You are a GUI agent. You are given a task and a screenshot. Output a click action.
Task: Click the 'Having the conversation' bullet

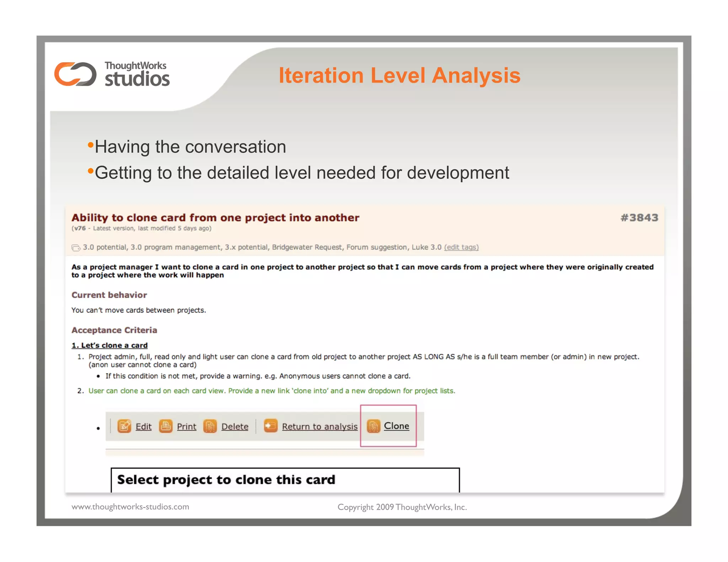point(190,147)
